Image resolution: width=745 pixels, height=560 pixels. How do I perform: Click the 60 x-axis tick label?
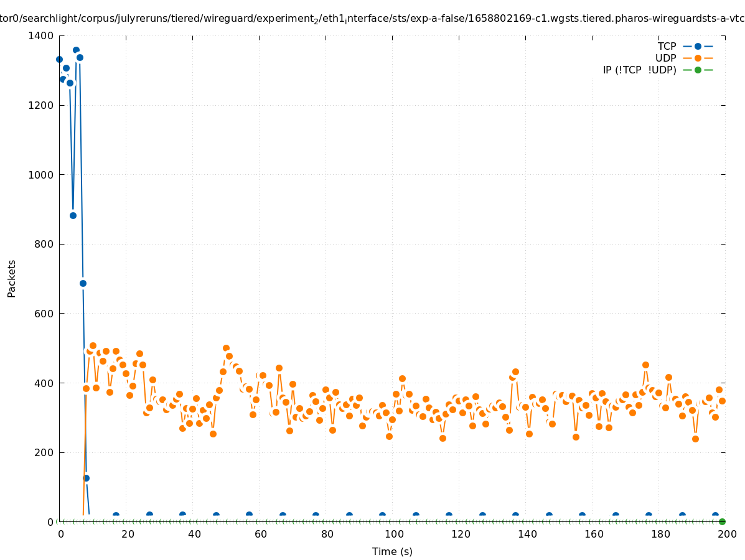pos(261,534)
